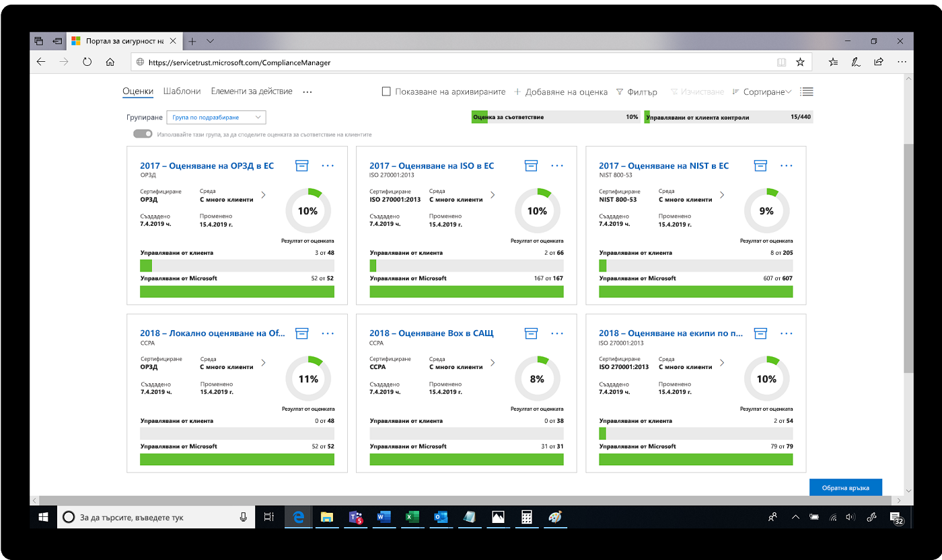Image resolution: width=942 pixels, height=560 pixels.
Task: Go back to previous page
Action: pos(41,62)
